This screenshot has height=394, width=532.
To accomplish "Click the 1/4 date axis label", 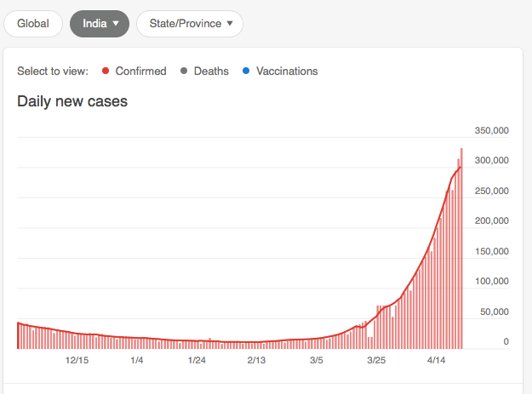I will coord(137,361).
